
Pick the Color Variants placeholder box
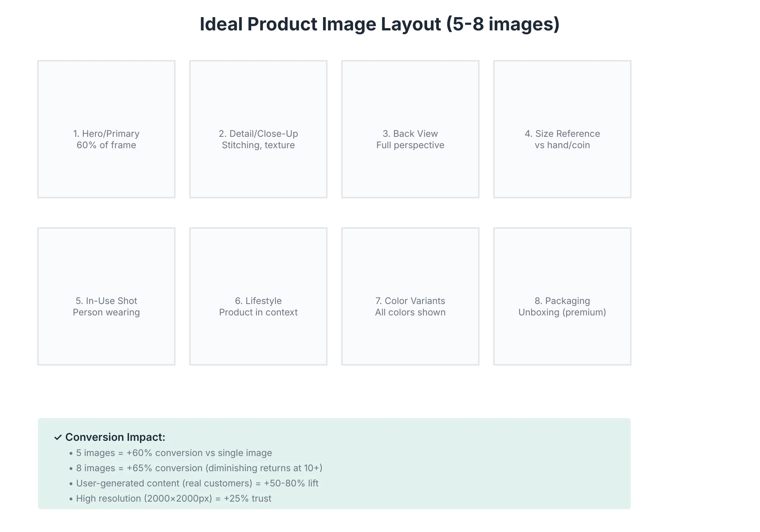[410, 296]
